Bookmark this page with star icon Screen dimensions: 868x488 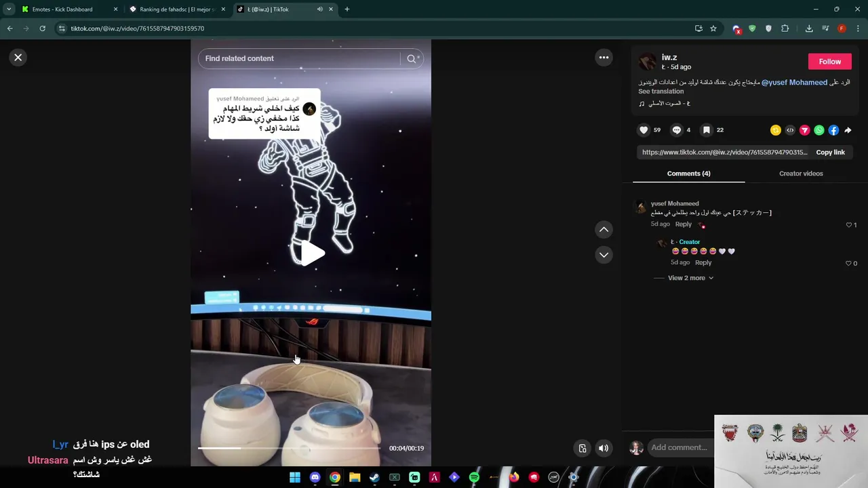coord(713,28)
